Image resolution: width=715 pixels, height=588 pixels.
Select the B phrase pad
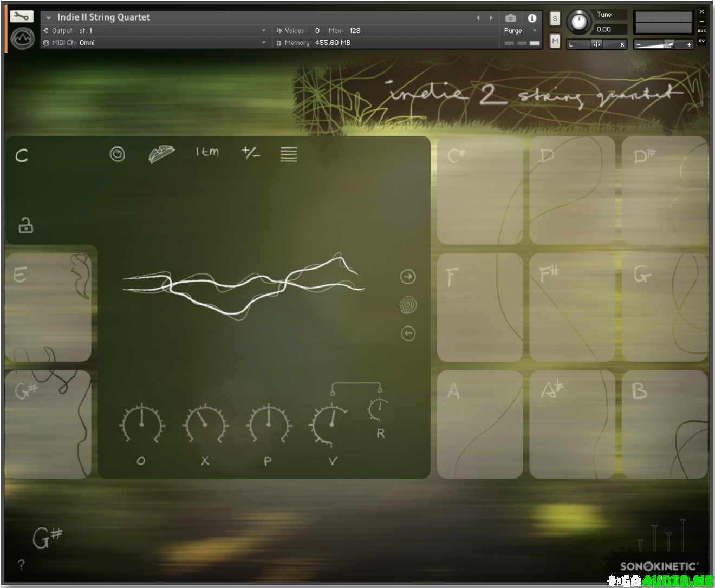click(x=665, y=424)
